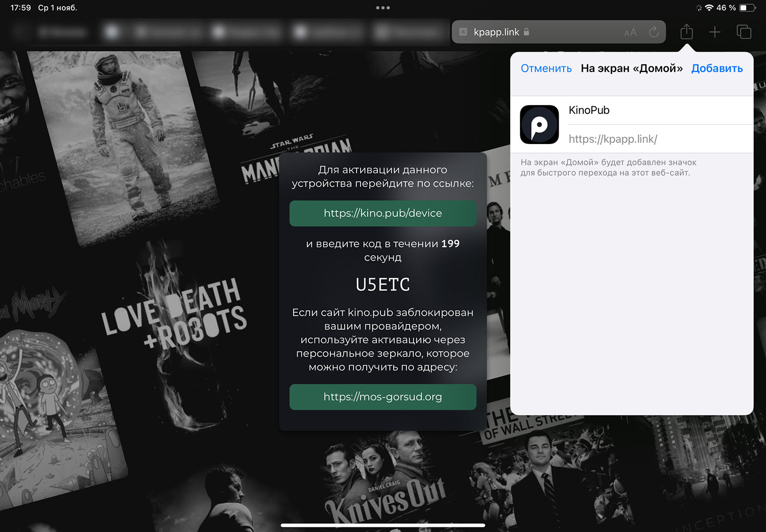Image resolution: width=766 pixels, height=532 pixels.
Task: Tap the KinoPub app icon preview
Action: [539, 125]
